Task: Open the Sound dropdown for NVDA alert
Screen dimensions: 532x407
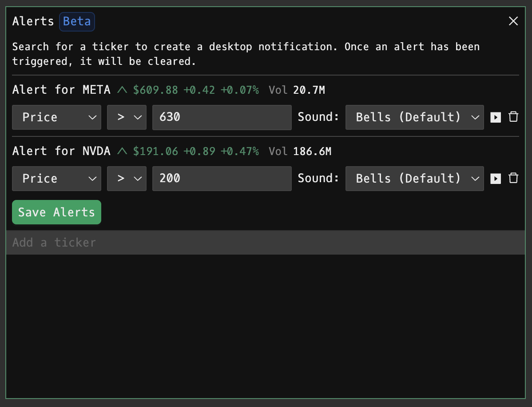Action: tap(415, 179)
